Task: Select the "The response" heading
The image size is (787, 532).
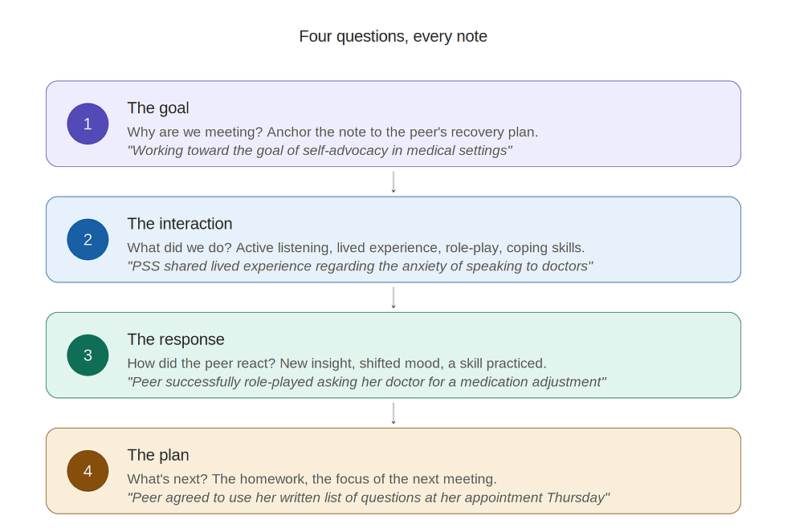Action: [176, 339]
